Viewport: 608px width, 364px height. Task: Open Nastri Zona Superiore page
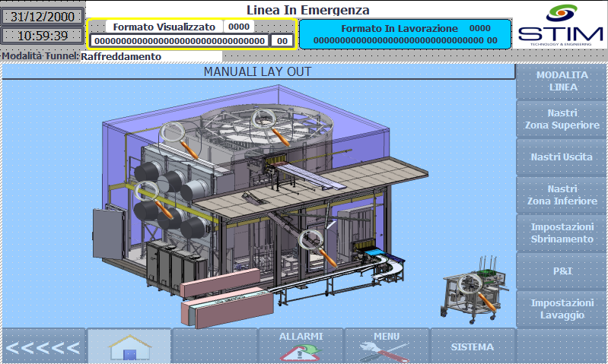(562, 119)
